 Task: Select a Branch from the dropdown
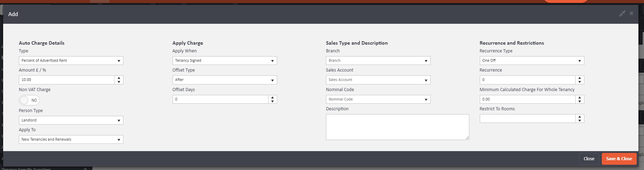378,61
